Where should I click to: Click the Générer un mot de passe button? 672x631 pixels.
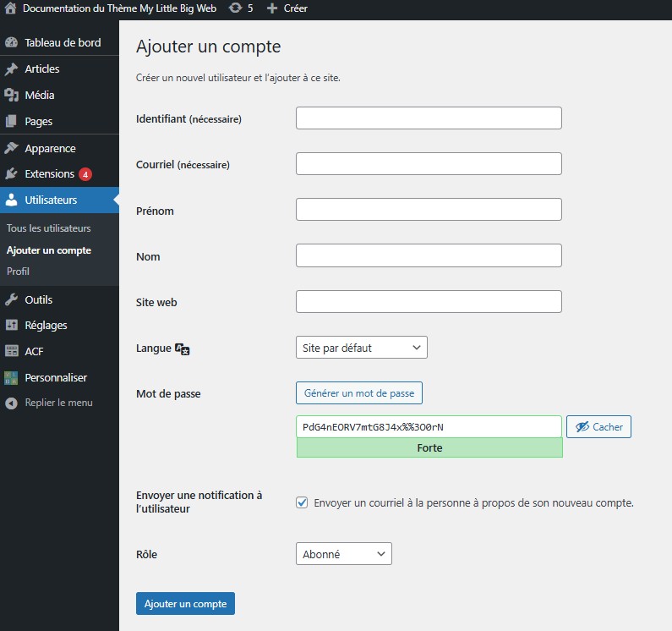(358, 393)
